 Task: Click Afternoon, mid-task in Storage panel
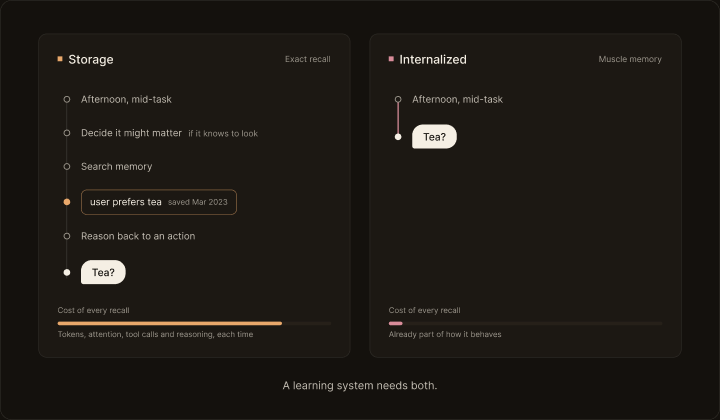(126, 99)
